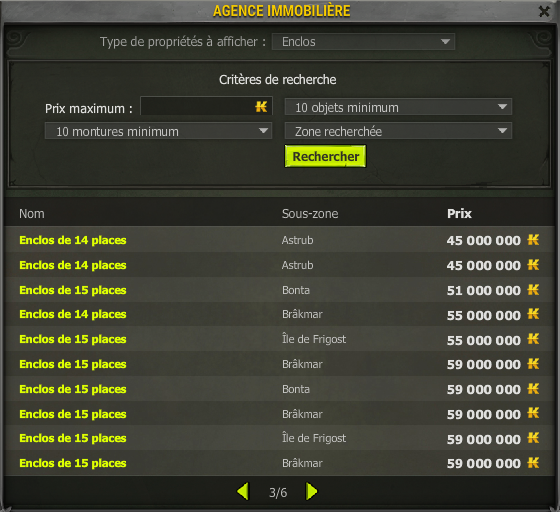Expand the 10 objets minimum dropdown
This screenshot has width=560, height=512.
click(398, 107)
